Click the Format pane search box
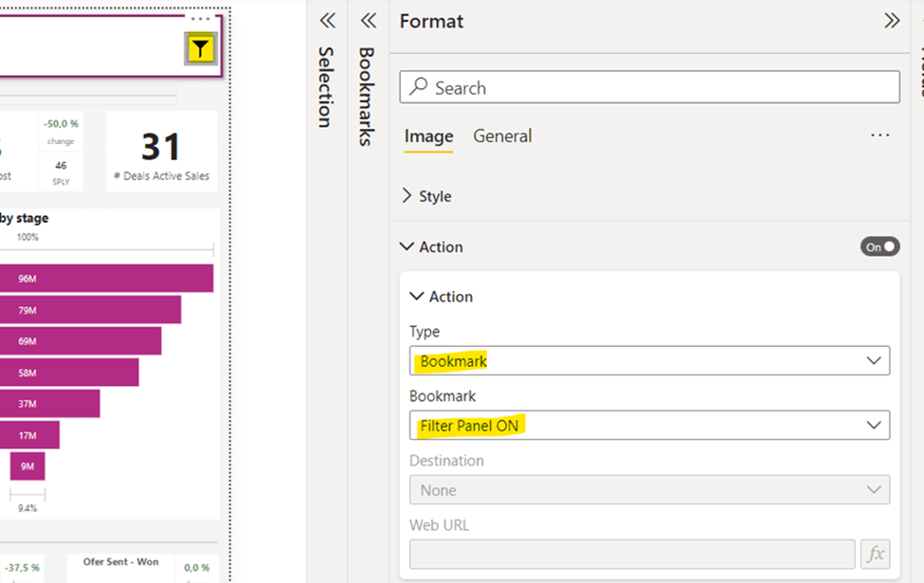The image size is (924, 583). [649, 87]
